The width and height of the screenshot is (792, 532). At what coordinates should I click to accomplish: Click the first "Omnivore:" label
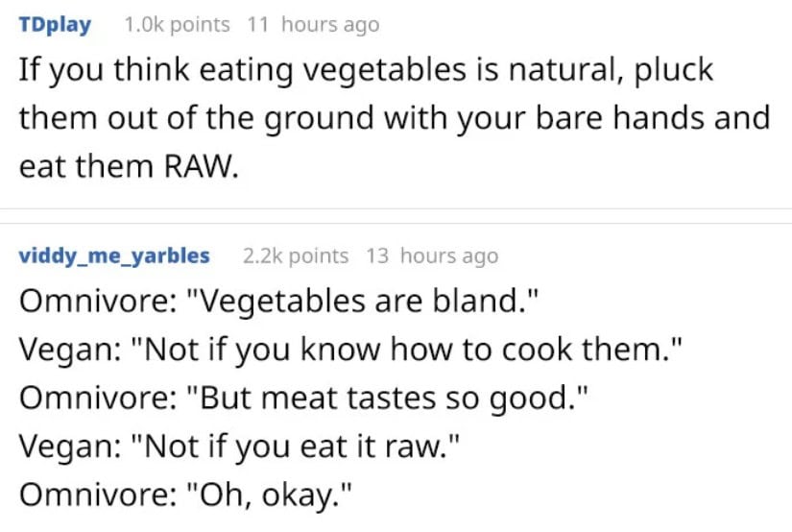pos(98,302)
